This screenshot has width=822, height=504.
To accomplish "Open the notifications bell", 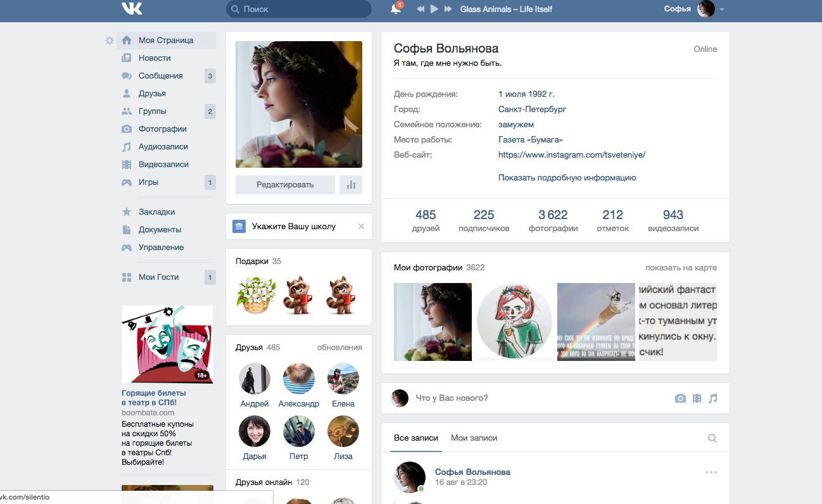I will [x=396, y=9].
